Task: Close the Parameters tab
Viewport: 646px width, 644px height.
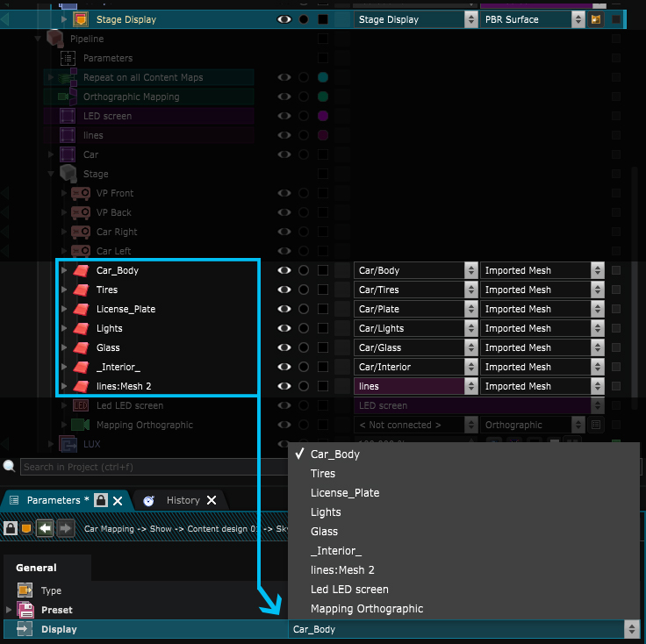Action: (118, 501)
